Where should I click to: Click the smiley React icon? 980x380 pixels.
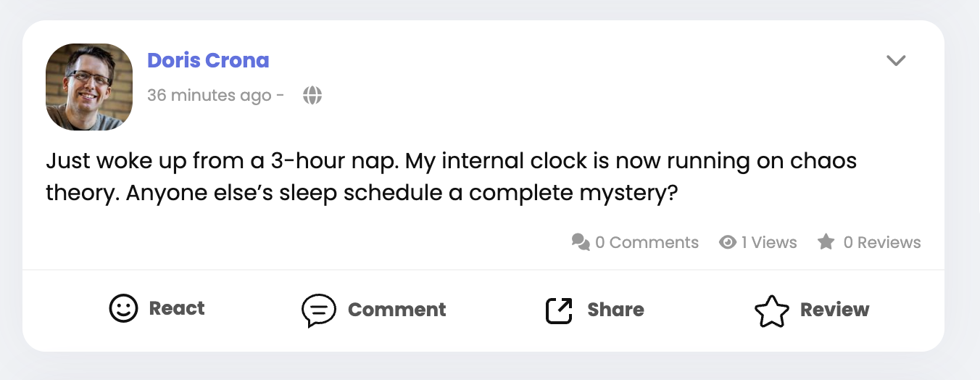click(x=123, y=308)
